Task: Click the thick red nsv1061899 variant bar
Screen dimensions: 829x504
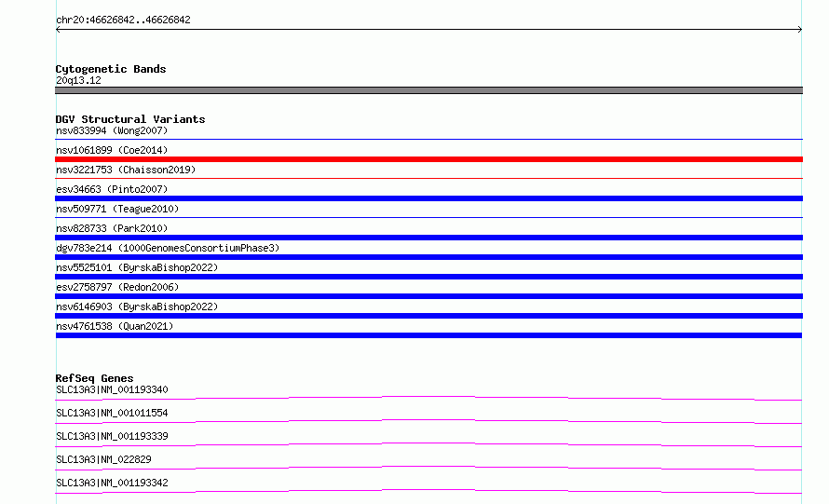Action: (x=428, y=159)
